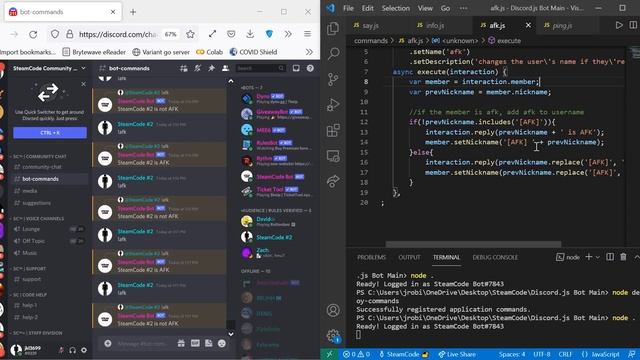Open the Selection menu in VS Code
This screenshot has width=640, height=360.
[x=396, y=8]
